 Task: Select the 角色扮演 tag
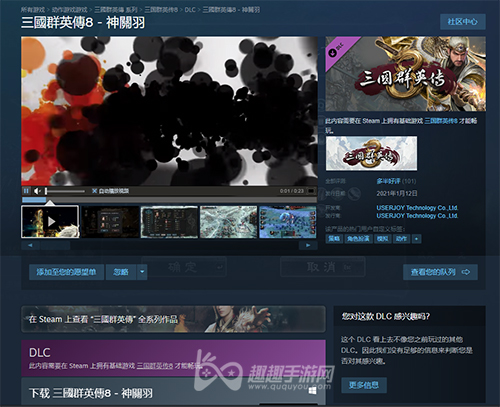[x=358, y=239]
